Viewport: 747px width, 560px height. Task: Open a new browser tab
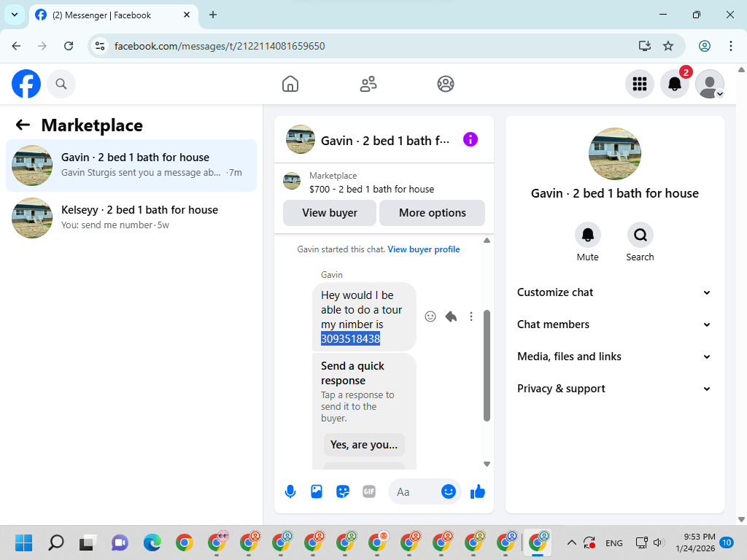pyautogui.click(x=213, y=15)
